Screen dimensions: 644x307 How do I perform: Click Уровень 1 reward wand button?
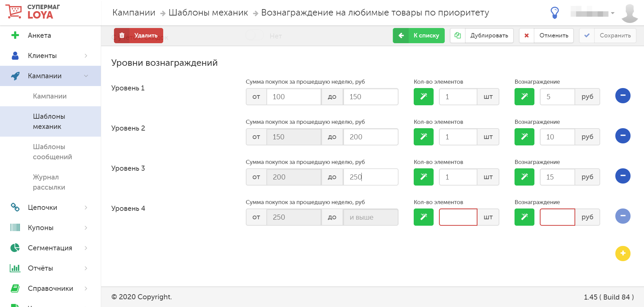[524, 96]
